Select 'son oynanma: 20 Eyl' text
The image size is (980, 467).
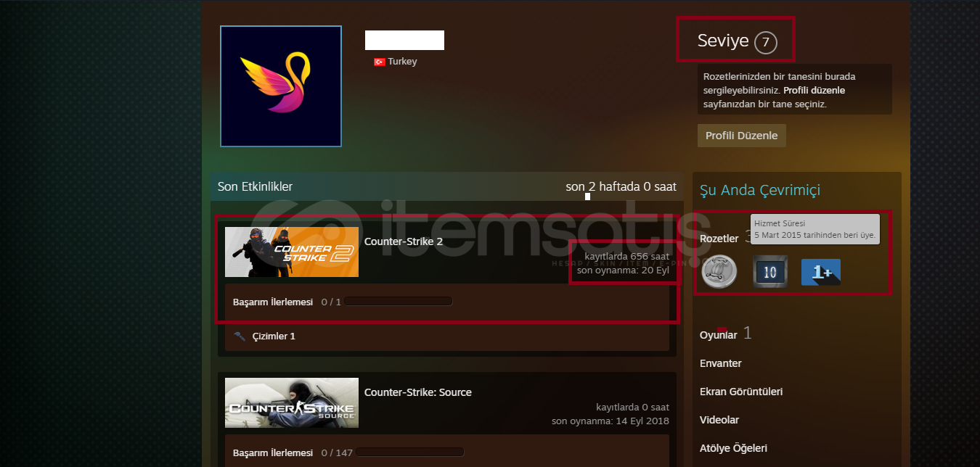point(623,270)
